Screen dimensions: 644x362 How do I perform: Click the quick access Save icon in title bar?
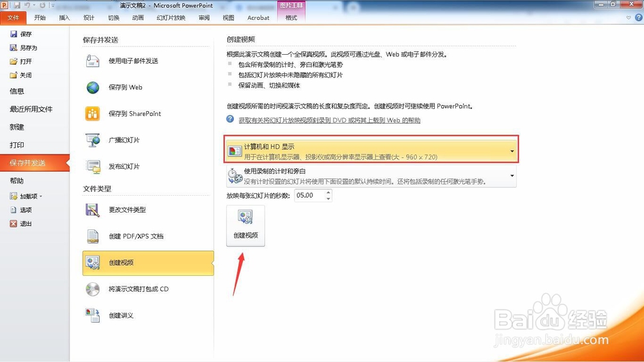pos(17,5)
